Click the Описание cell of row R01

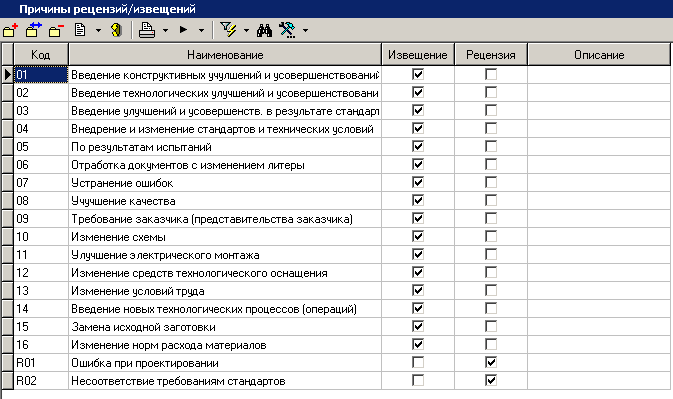599,363
